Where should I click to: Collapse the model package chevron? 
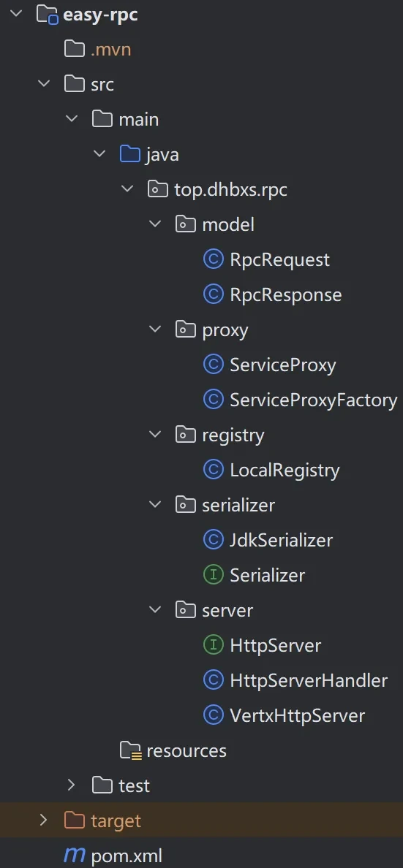pos(155,224)
